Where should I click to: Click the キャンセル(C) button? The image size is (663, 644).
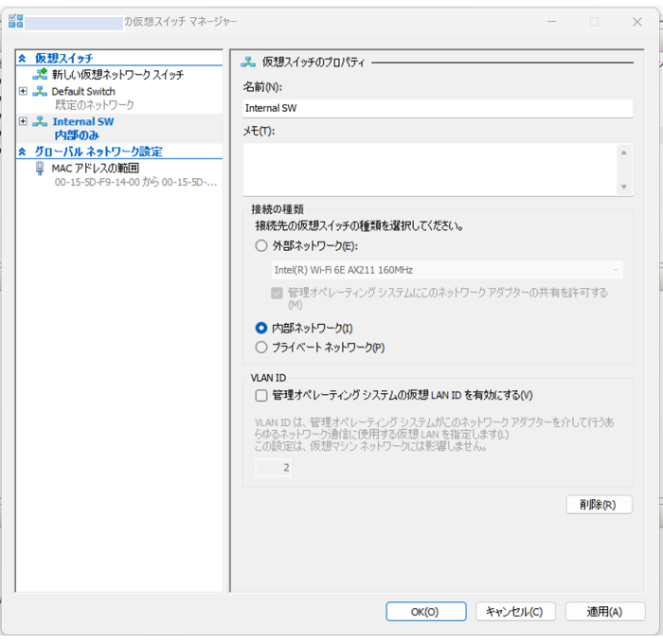[x=515, y=612]
